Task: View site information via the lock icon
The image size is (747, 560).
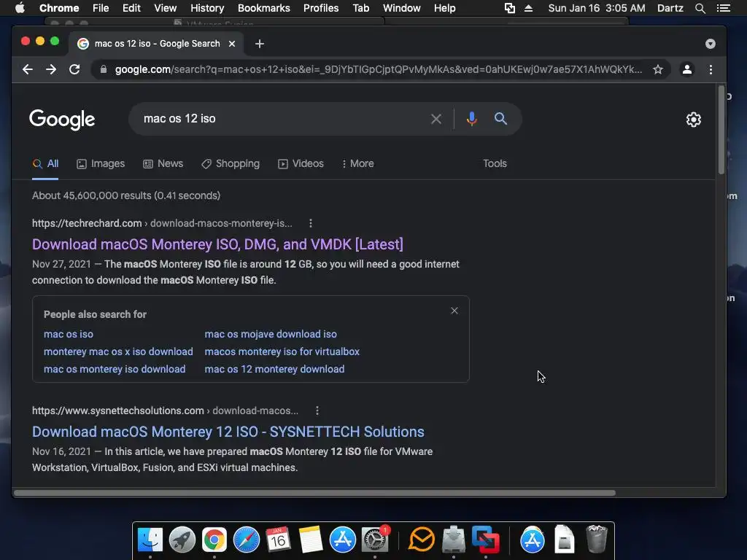Action: click(x=104, y=69)
